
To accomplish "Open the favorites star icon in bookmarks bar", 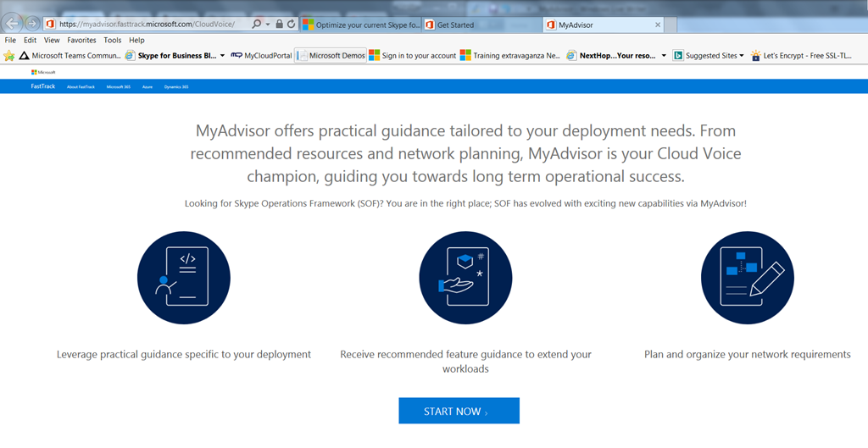I will (x=9, y=56).
